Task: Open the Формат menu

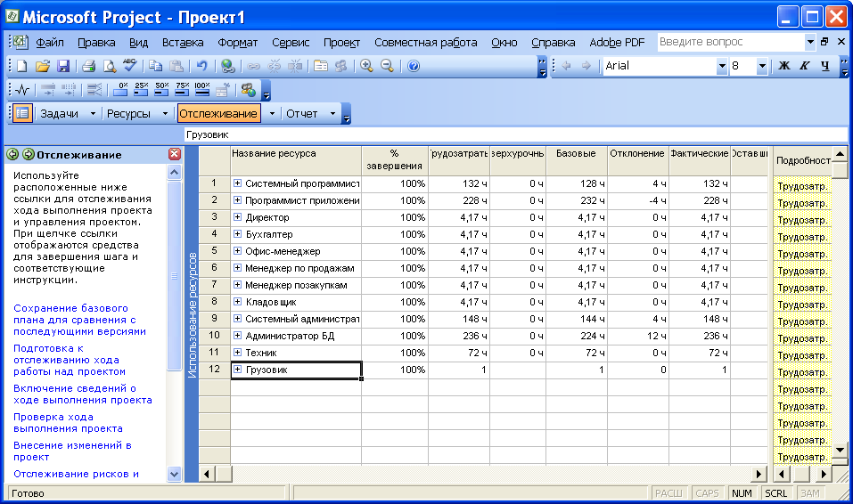Action: tap(238, 43)
